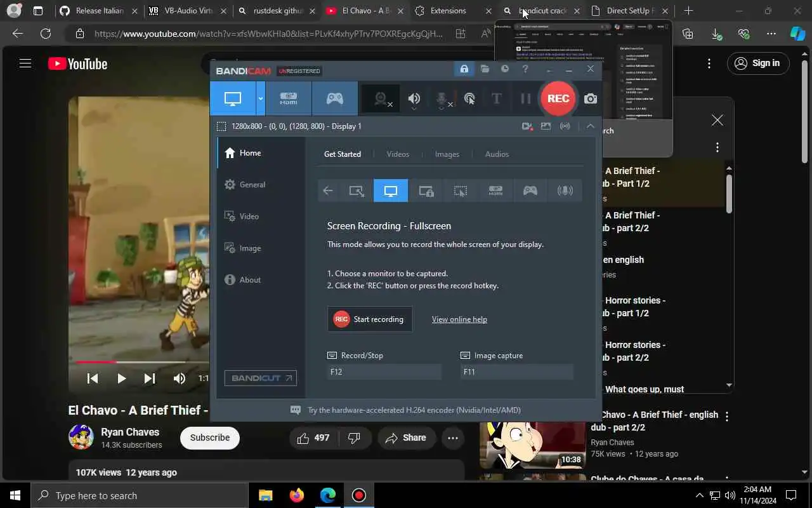Click the video record status camera icon
This screenshot has width=812, height=508.
527,126
